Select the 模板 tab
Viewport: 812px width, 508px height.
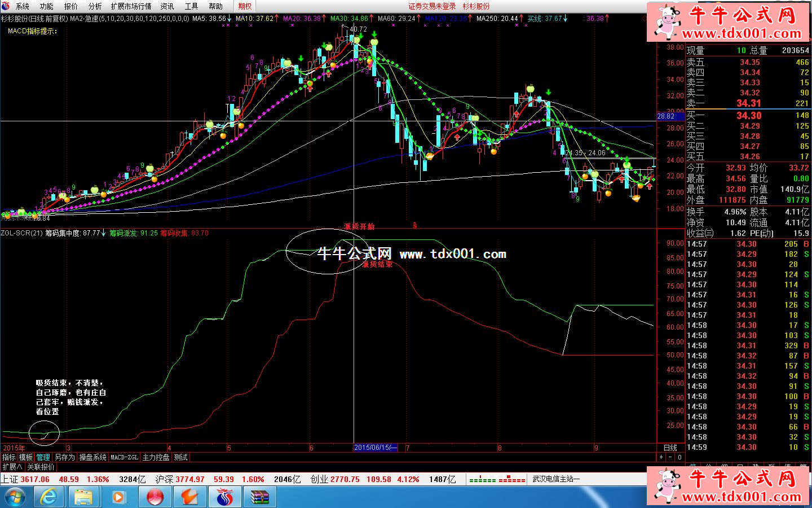pyautogui.click(x=26, y=457)
